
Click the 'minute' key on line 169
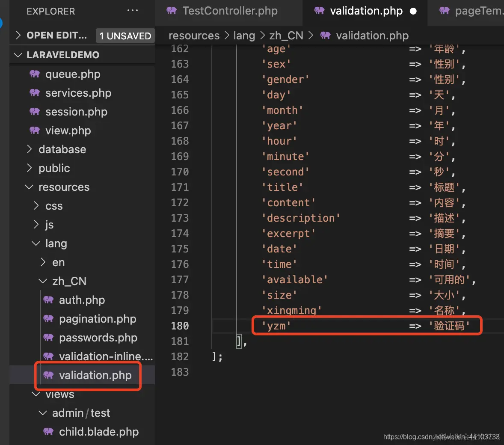(285, 156)
